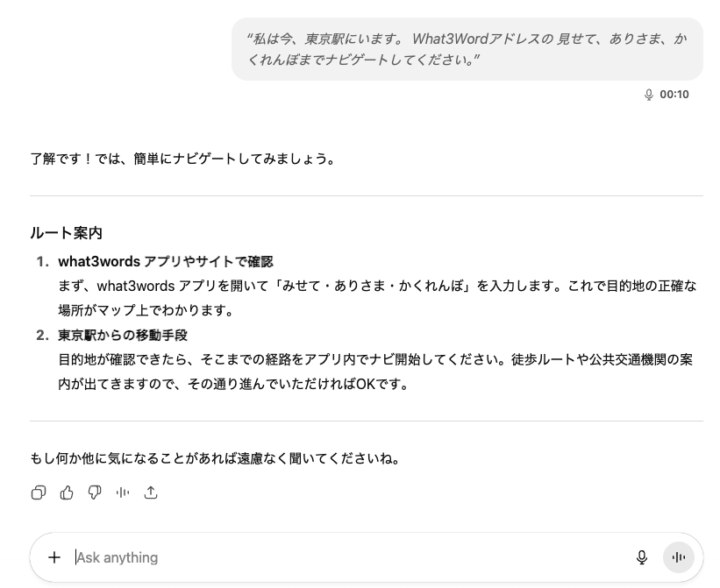Start dictation with the microphone icon

coord(641,557)
